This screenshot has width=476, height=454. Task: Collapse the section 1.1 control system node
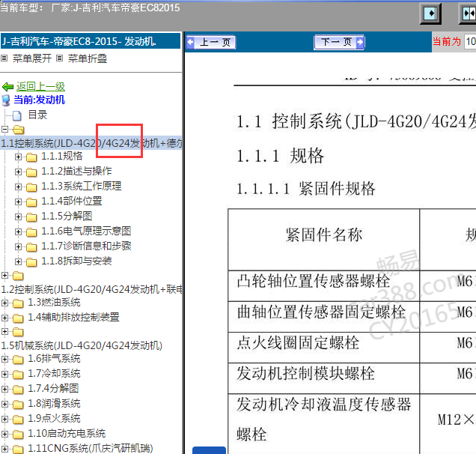point(4,130)
